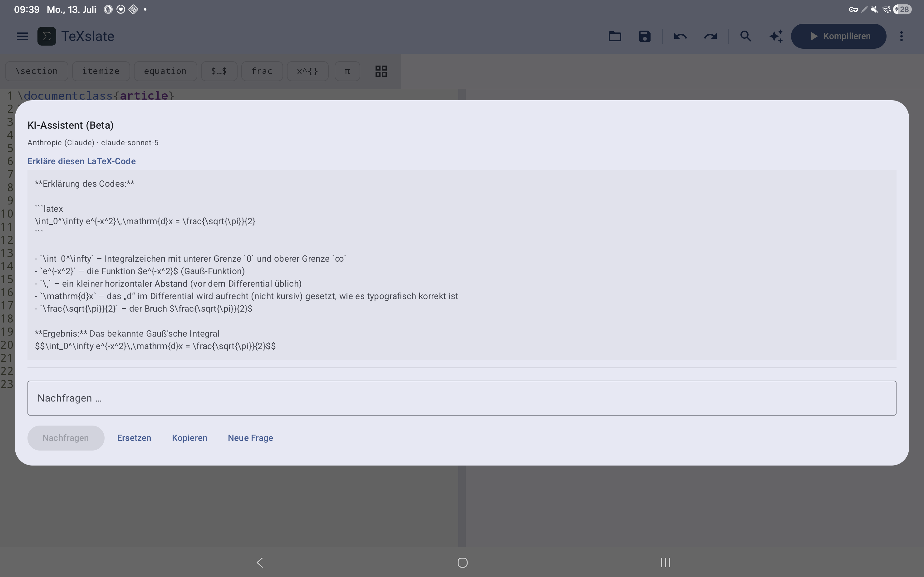
Task: Tap the \documentclass{article} editor line
Action: coord(96,96)
